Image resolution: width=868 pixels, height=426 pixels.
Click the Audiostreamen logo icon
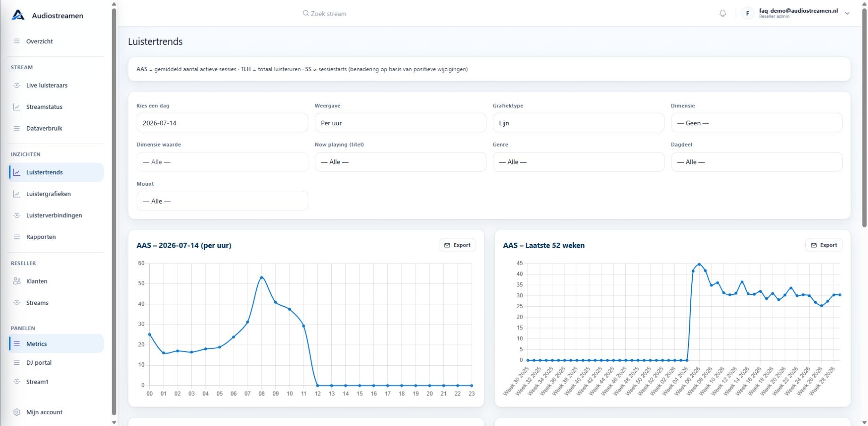pos(18,15)
